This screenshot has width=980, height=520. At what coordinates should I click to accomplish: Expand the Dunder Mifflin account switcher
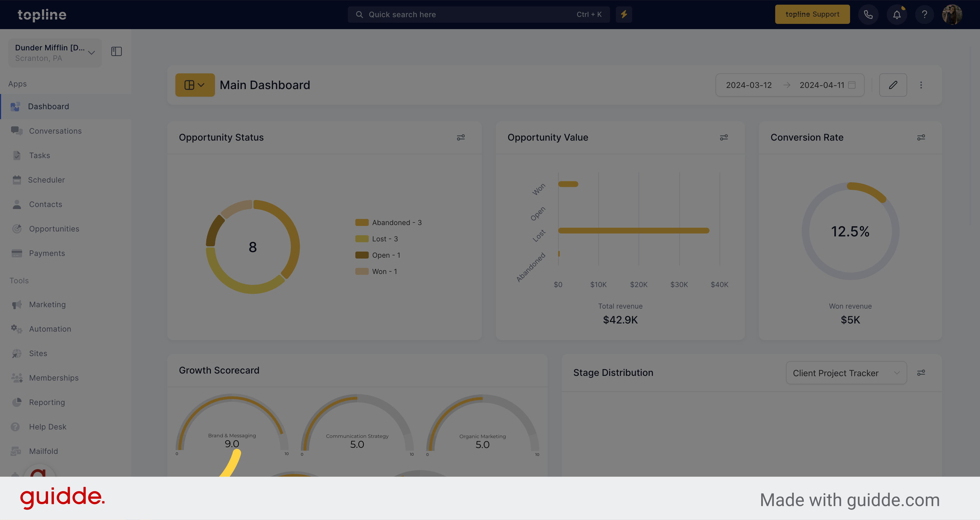(x=55, y=53)
